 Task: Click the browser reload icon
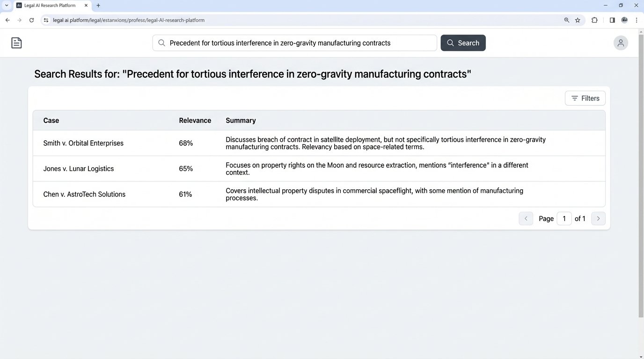click(x=31, y=20)
